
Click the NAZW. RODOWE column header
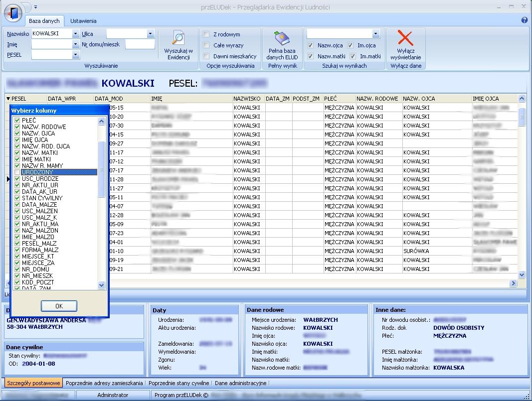(x=378, y=99)
